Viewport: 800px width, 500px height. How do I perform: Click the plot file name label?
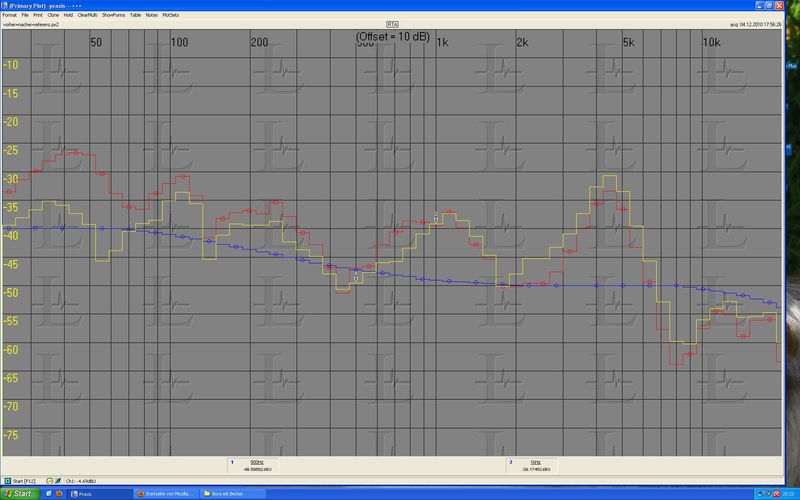[31, 24]
